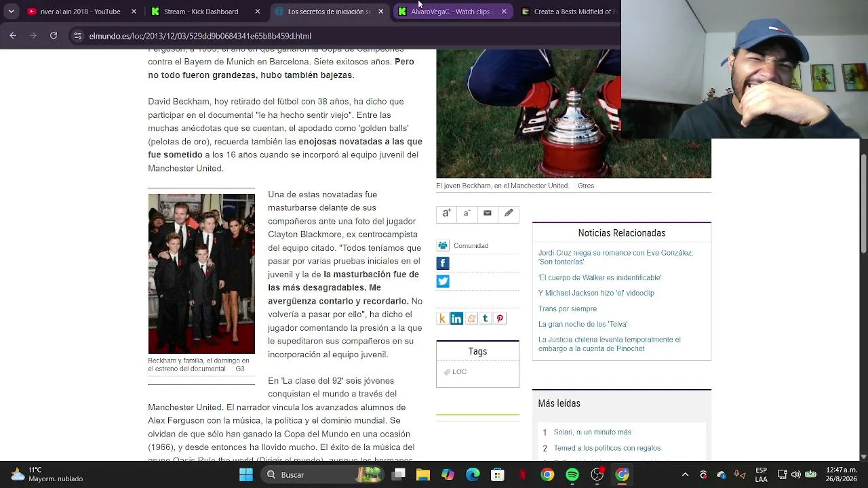Viewport: 868px width, 488px height.
Task: Open ESP LAA language switcher
Action: point(761,474)
